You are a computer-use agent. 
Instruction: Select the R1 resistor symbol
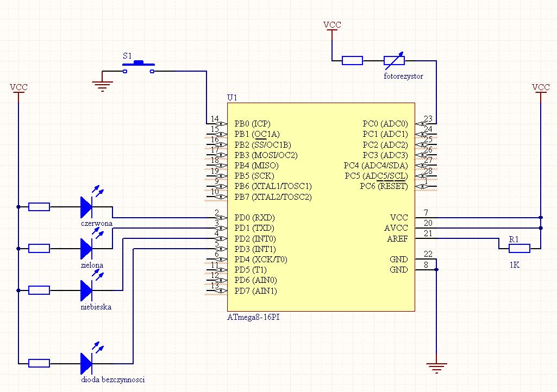pyautogui.click(x=520, y=249)
